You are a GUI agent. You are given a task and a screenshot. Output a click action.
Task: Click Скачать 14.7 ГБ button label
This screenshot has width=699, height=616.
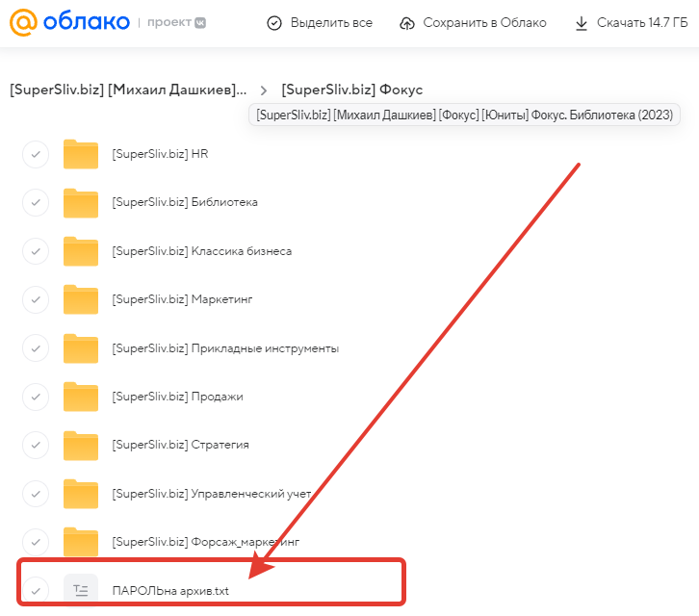[642, 23]
